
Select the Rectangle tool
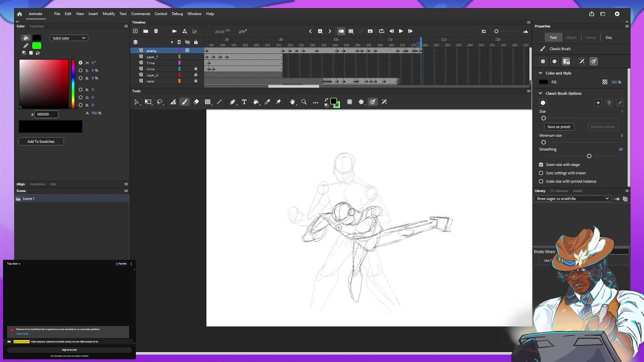pyautogui.click(x=208, y=102)
